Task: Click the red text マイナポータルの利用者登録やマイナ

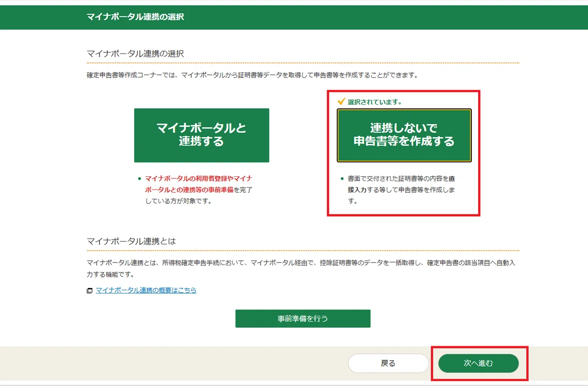Action: point(199,178)
